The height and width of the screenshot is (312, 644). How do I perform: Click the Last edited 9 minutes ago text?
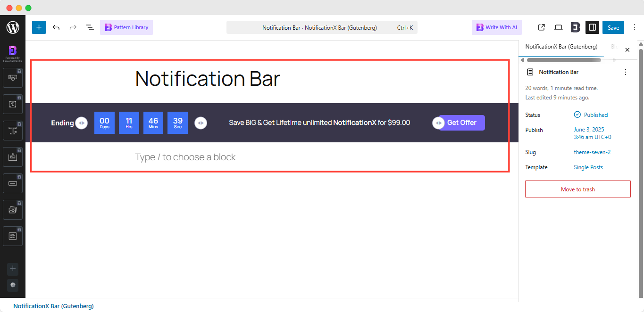pyautogui.click(x=557, y=98)
